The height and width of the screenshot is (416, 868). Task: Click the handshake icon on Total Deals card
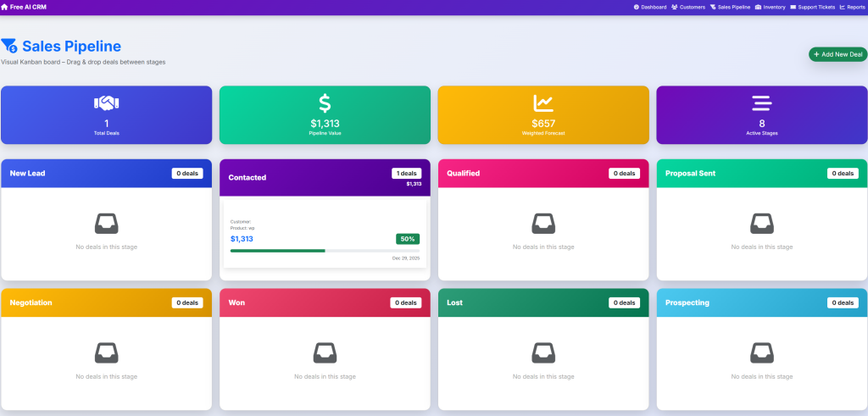[106, 103]
